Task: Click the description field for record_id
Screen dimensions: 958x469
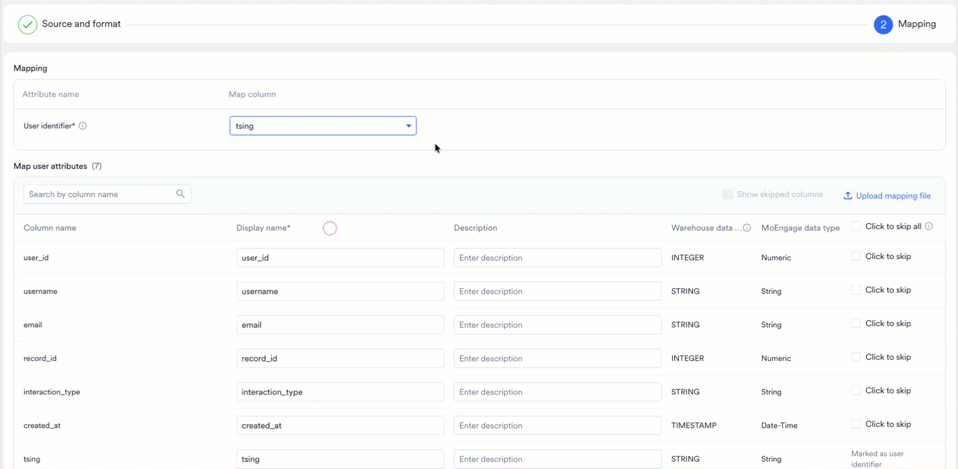Action: 557,358
